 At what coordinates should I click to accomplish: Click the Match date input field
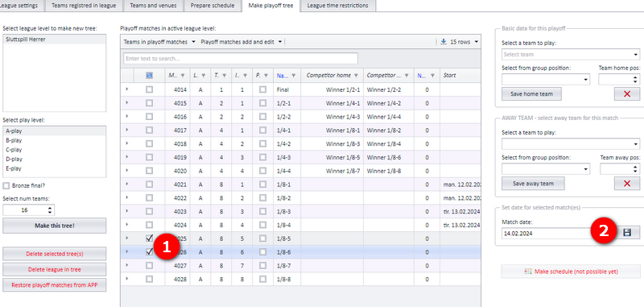tap(556, 233)
